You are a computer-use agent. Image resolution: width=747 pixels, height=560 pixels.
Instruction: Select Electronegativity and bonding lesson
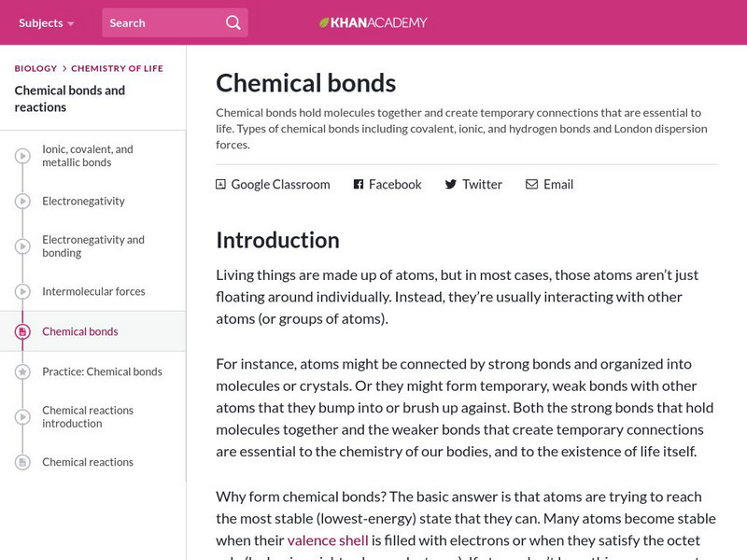point(92,246)
